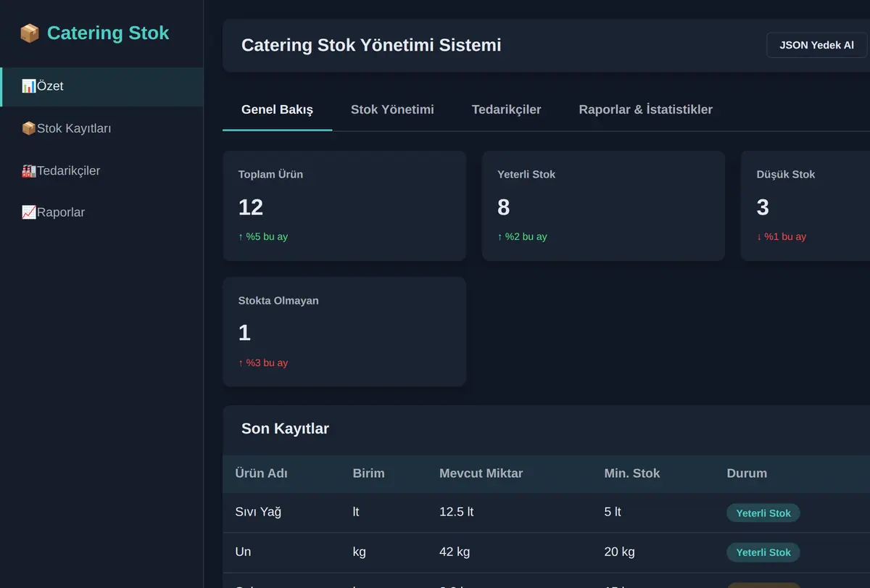870x588 pixels.
Task: Click the 5 lt minimum stock cell
Action: coord(613,512)
